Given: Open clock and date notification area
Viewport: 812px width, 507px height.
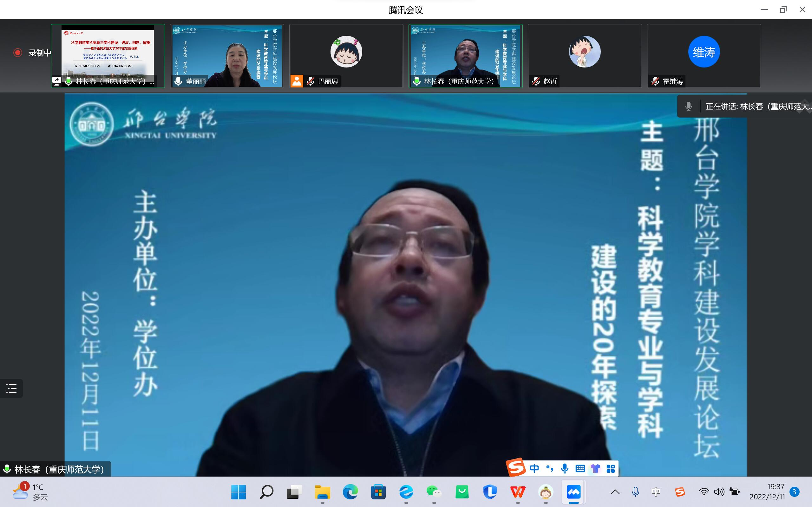Looking at the screenshot, I should 767,492.
